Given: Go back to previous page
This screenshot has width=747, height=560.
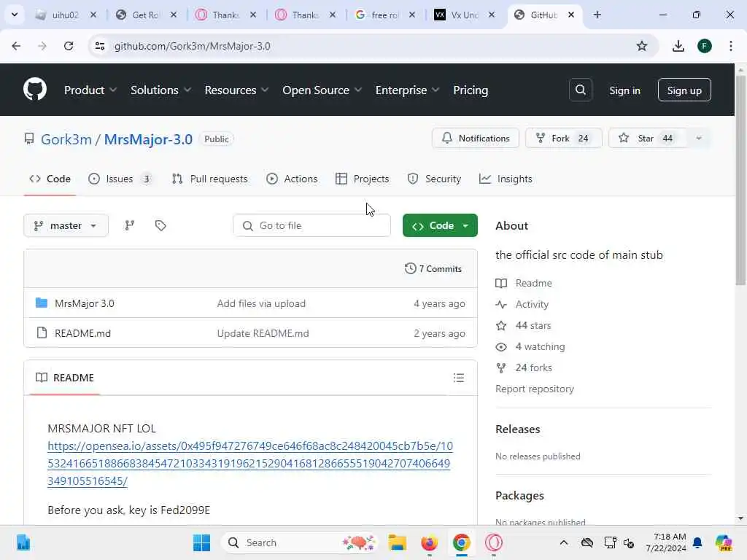Looking at the screenshot, I should tap(16, 46).
